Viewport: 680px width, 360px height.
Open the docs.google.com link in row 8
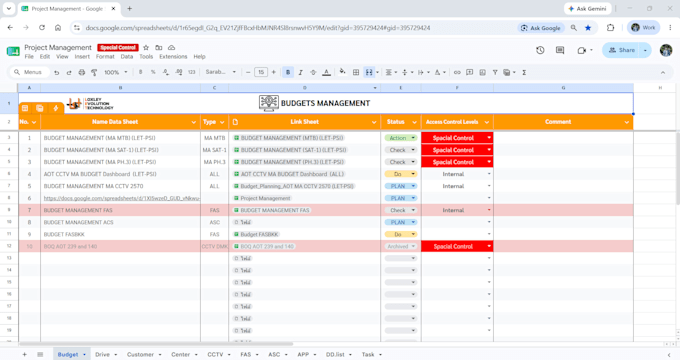pyautogui.click(x=121, y=198)
